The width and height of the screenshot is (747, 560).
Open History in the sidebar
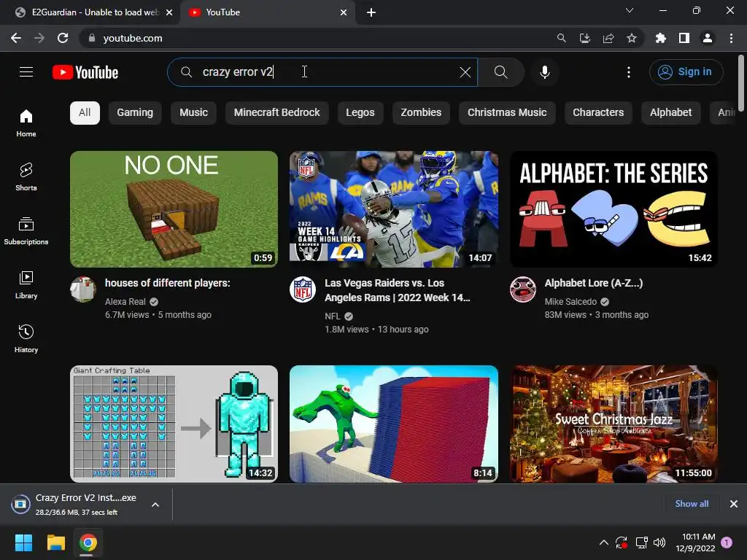point(26,338)
